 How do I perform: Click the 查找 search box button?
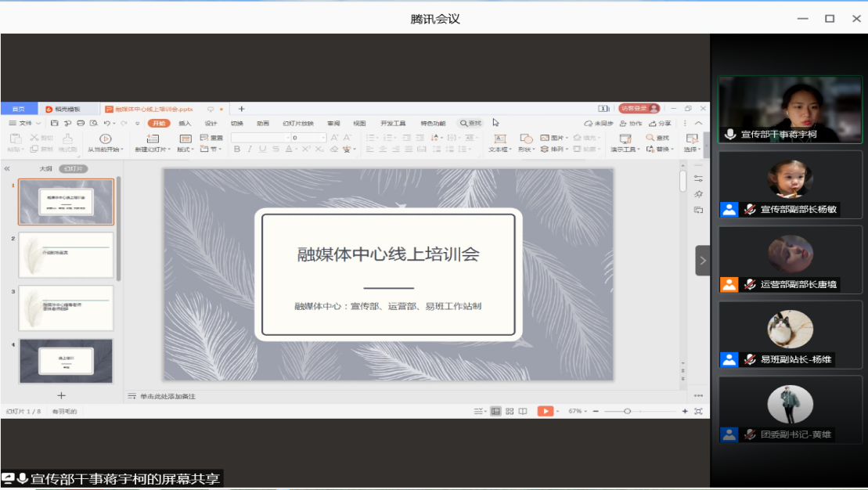pos(470,123)
